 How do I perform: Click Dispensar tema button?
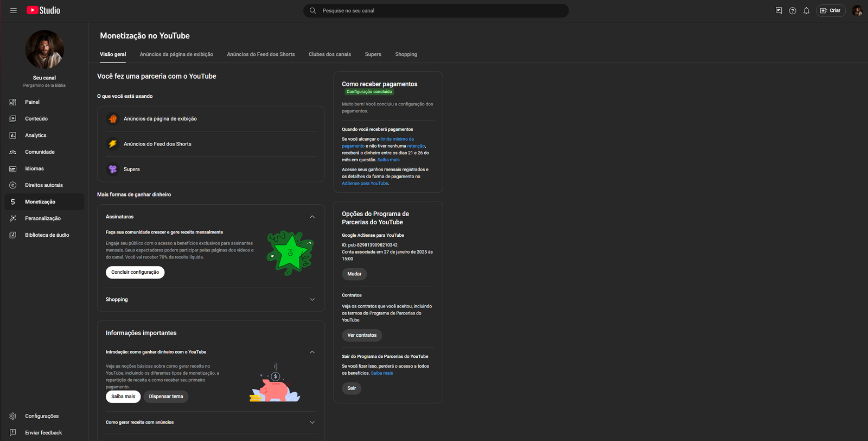point(166,396)
